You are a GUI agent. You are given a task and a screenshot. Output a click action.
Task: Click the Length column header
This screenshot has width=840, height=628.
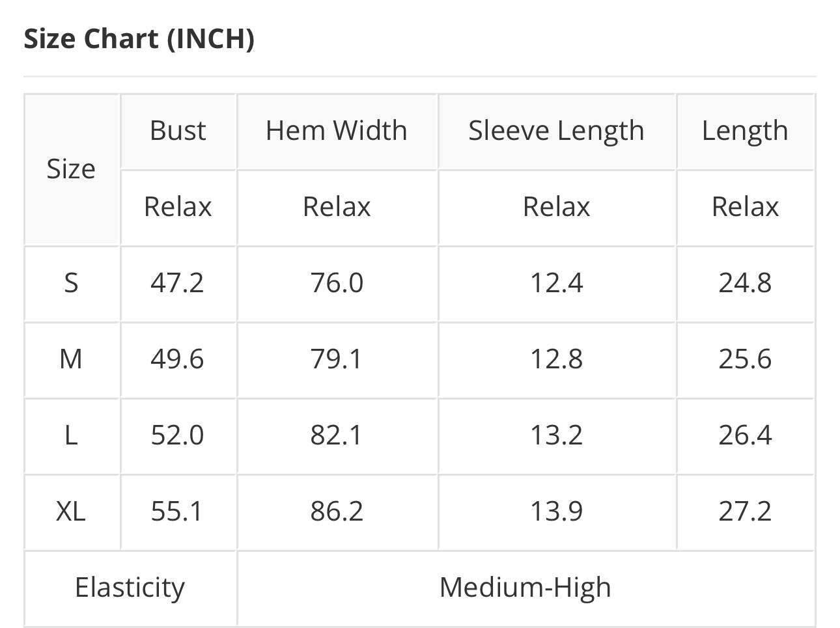(745, 131)
